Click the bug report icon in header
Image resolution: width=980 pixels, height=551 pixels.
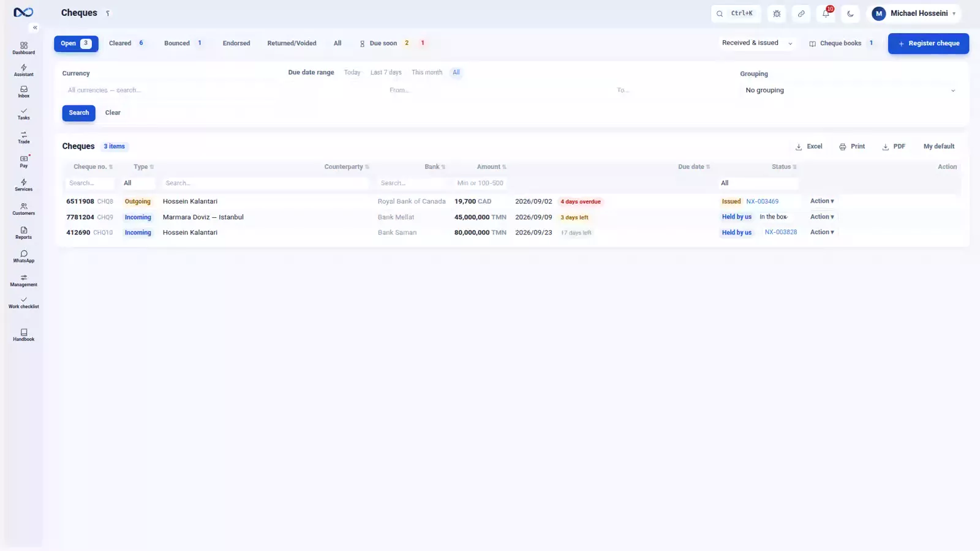(777, 13)
